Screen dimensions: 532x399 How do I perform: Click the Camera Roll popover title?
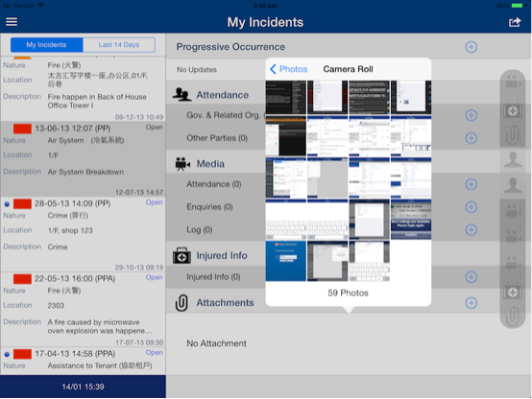348,69
